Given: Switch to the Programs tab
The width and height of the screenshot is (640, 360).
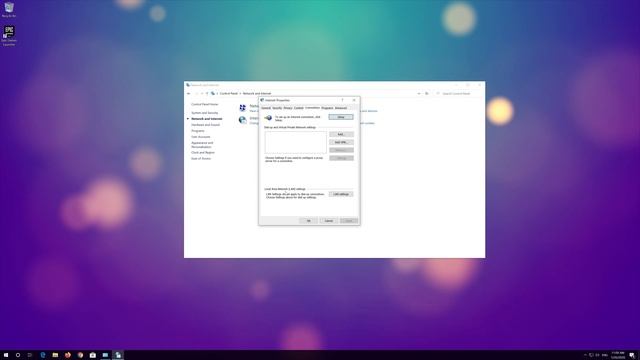Looking at the screenshot, I should 327,108.
